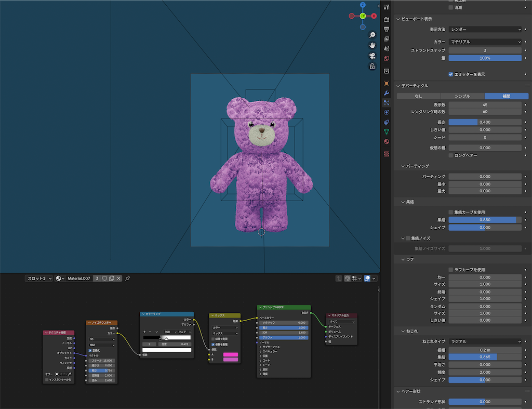Viewport: 532px width, 409px height.
Task: Open the カラー dropdown showing マテリアル
Action: [x=485, y=42]
